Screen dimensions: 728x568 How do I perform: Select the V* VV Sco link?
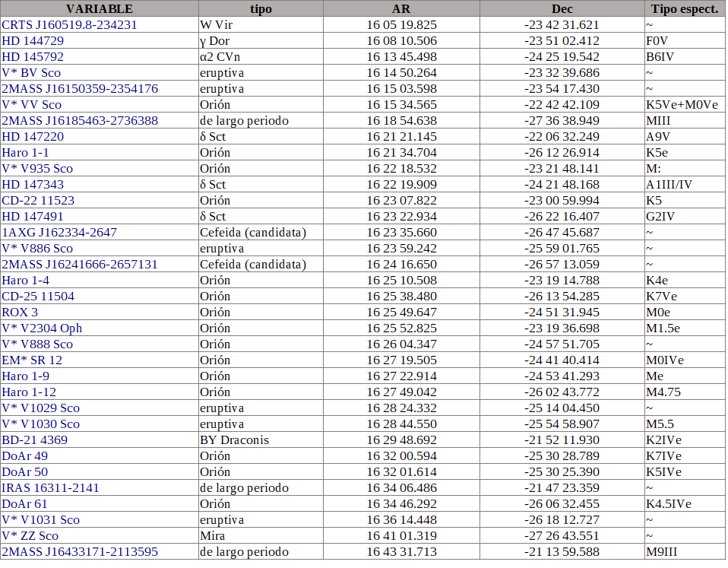31,104
